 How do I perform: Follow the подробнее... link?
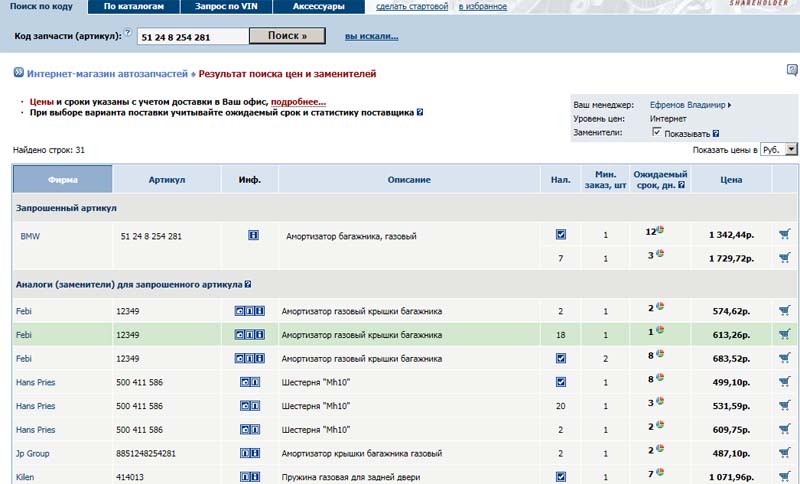[x=298, y=102]
